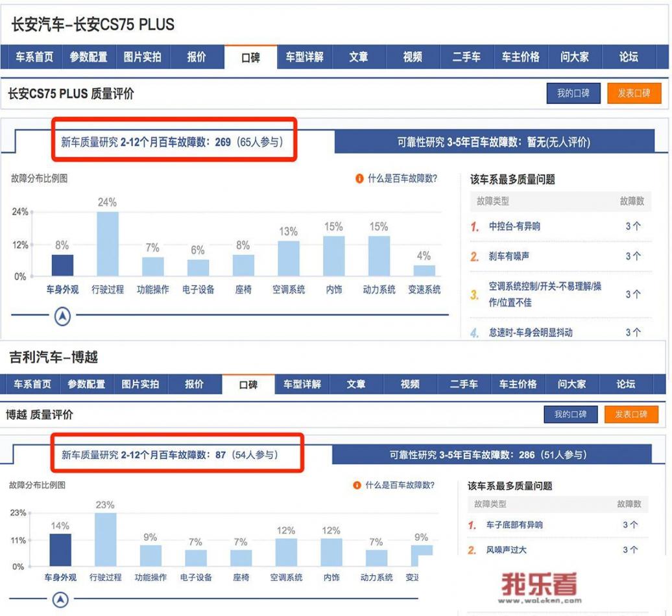
Task: Select 变速系统 category label in Changan chart
Action: point(424,290)
